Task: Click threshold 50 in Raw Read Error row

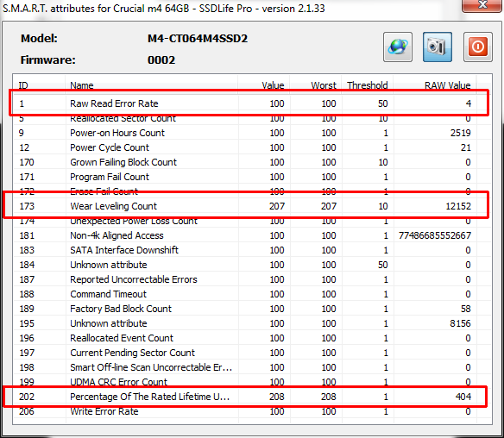Action: click(x=383, y=103)
